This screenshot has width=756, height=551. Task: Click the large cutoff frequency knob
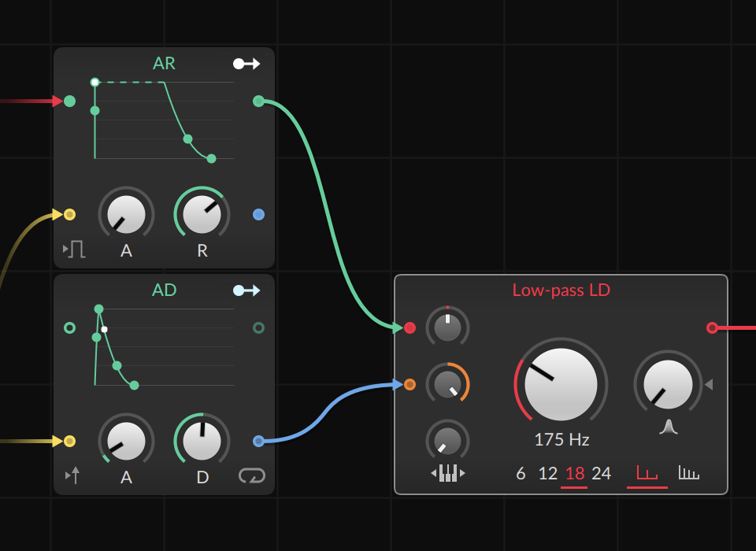(561, 384)
